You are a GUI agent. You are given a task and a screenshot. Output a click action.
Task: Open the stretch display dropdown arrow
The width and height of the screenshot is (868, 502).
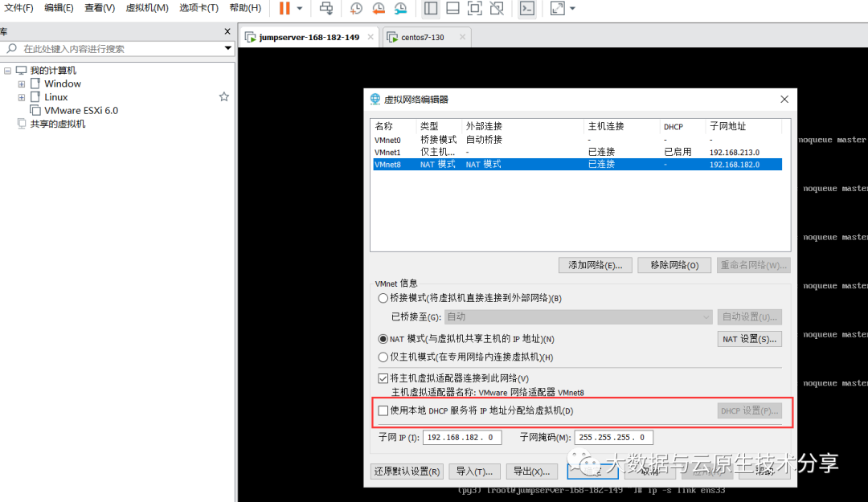(572, 8)
